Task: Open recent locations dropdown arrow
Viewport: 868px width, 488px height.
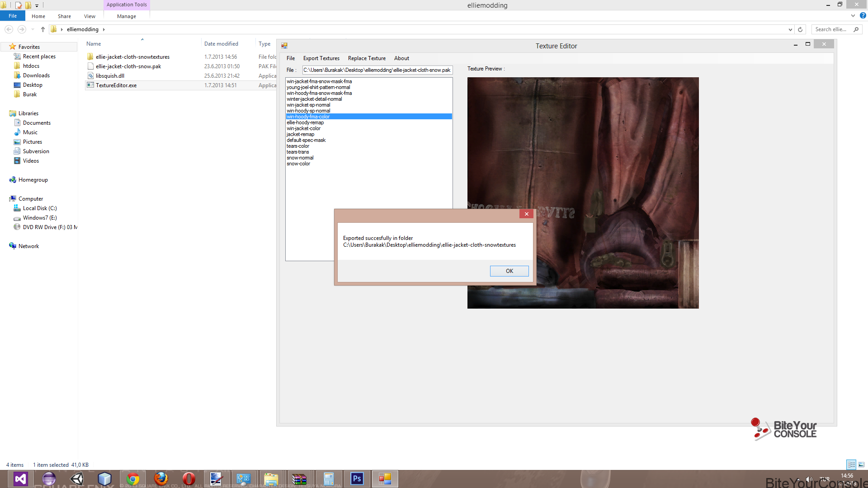Action: point(33,29)
